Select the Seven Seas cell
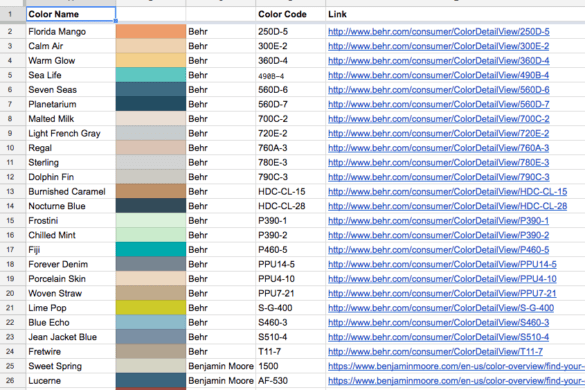 pos(71,90)
